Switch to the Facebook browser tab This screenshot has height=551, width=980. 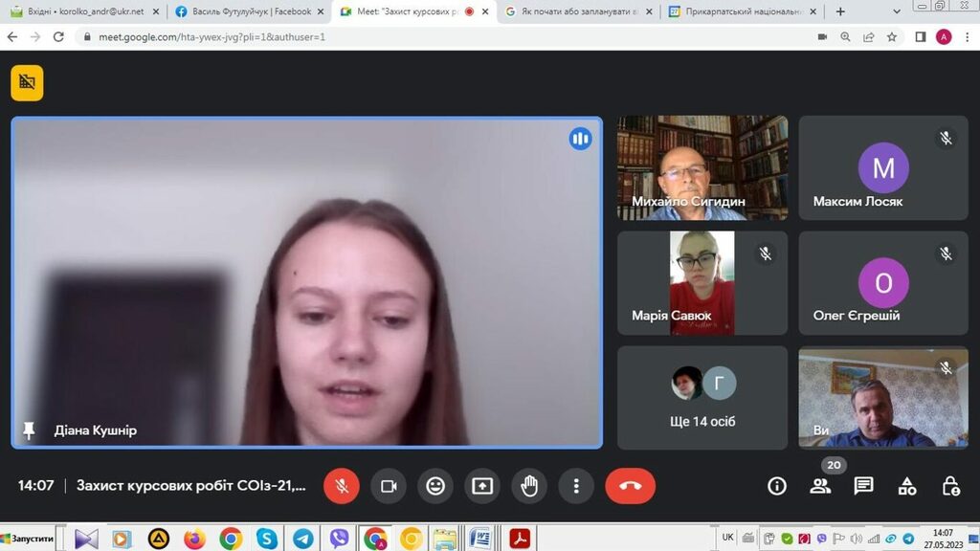(x=243, y=11)
